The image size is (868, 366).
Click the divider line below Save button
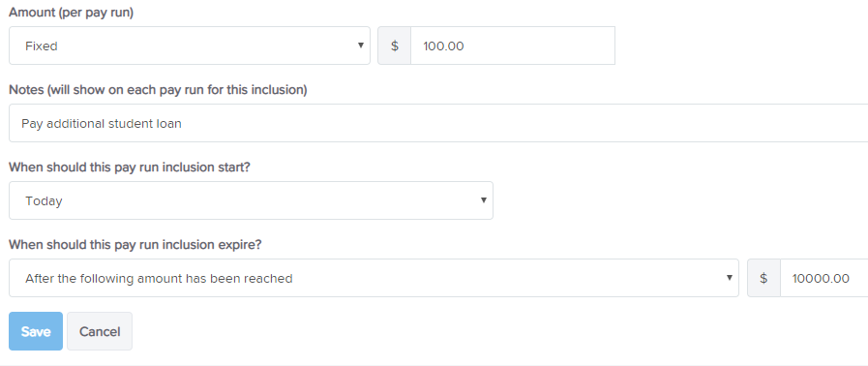pyautogui.click(x=434, y=365)
